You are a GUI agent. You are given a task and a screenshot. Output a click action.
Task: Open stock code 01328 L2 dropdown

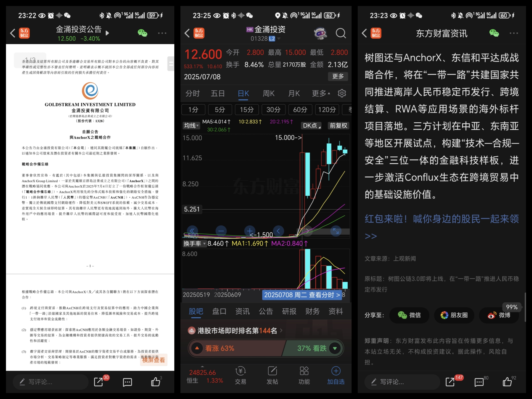(x=265, y=39)
